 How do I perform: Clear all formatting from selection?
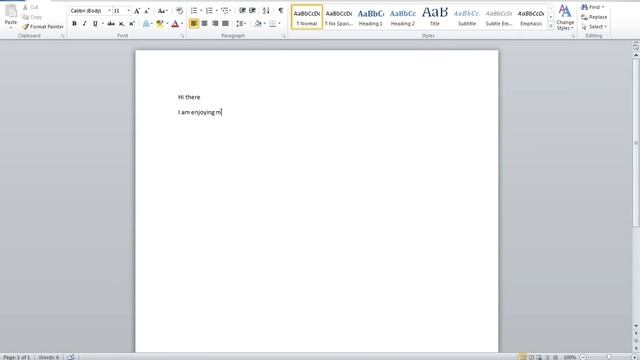click(x=179, y=11)
